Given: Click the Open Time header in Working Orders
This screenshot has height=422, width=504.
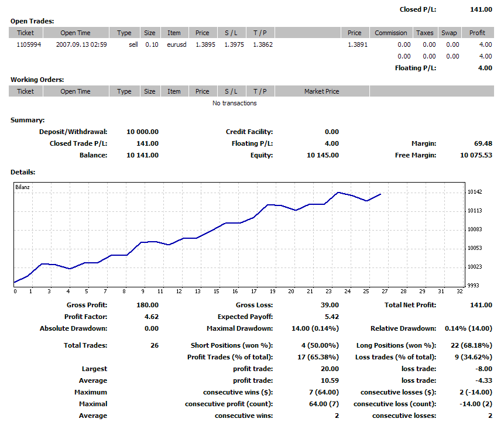Looking at the screenshot, I should [76, 91].
